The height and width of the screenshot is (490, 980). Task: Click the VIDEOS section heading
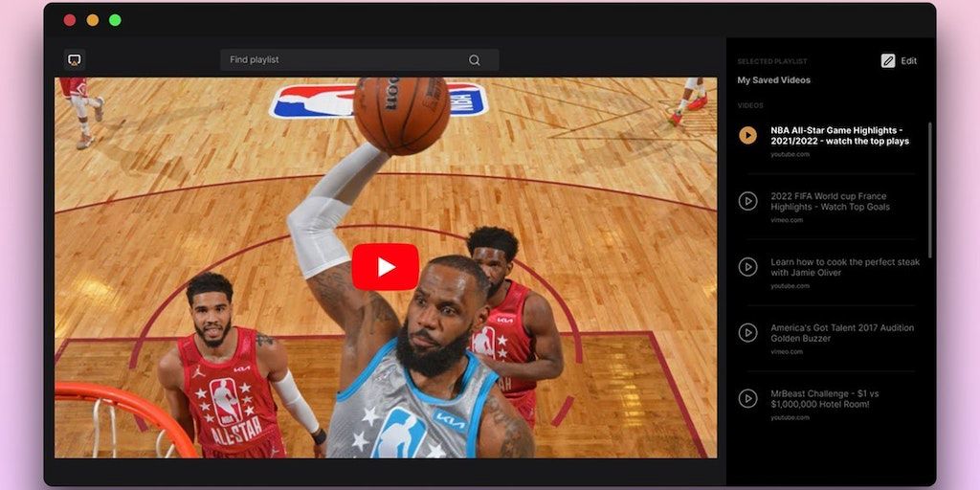click(750, 105)
